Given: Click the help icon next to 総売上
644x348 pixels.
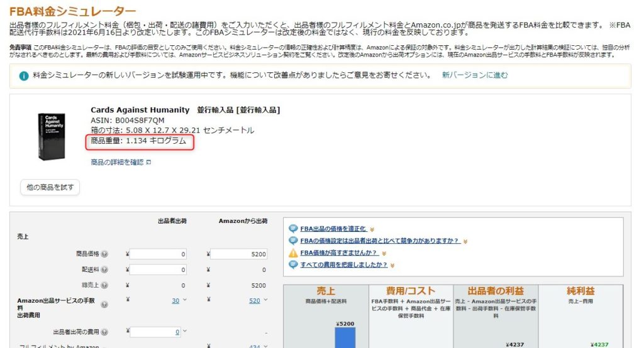Looking at the screenshot, I should click(105, 285).
